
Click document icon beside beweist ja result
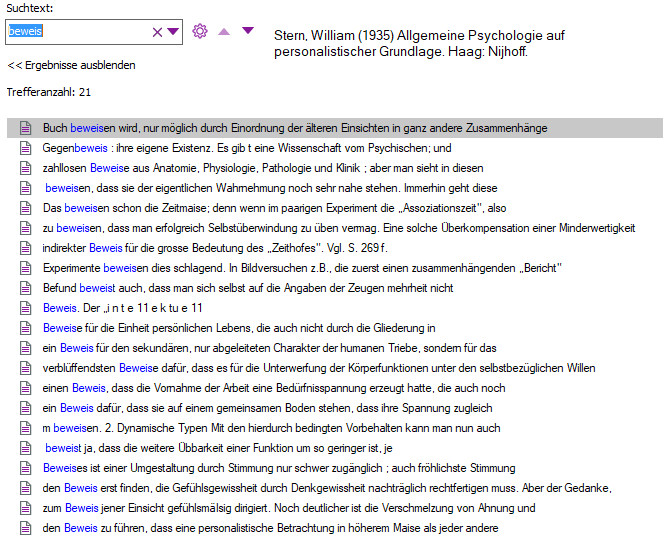[26, 448]
